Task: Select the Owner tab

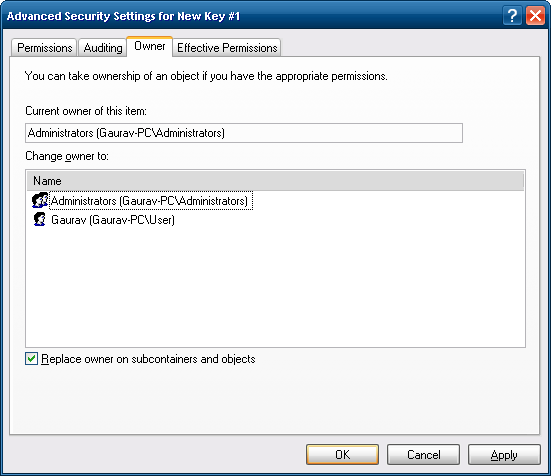Action: [x=150, y=46]
